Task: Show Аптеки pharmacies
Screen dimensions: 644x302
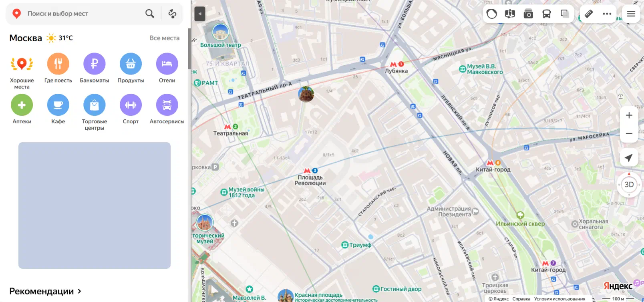Action: [x=22, y=109]
